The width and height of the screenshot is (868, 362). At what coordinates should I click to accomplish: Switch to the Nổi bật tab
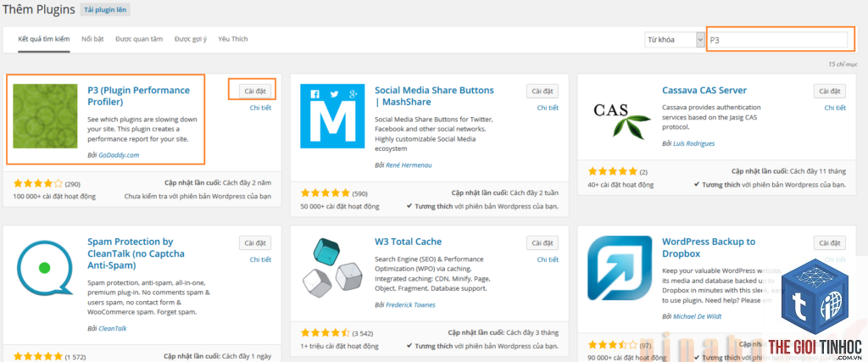[92, 39]
